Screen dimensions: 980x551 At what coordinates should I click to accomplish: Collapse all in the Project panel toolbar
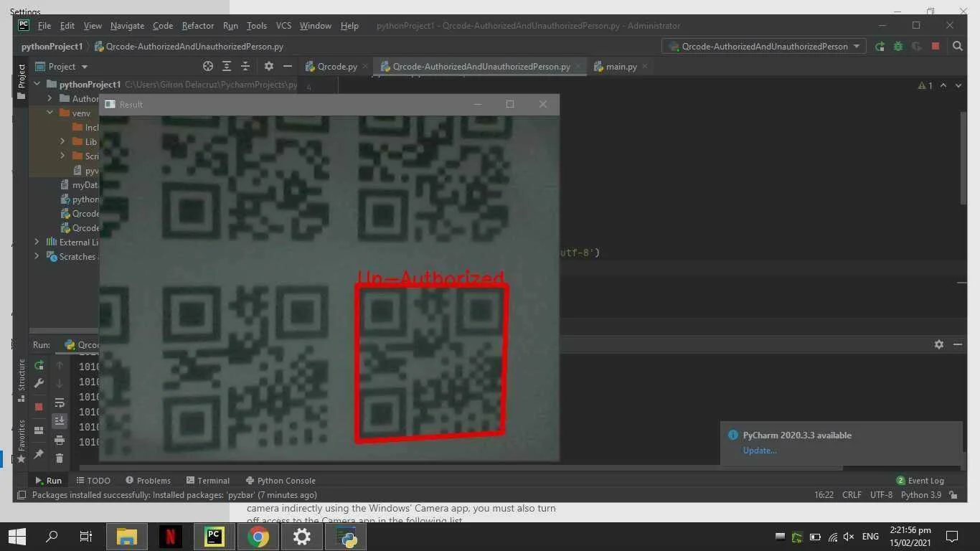pos(245,66)
